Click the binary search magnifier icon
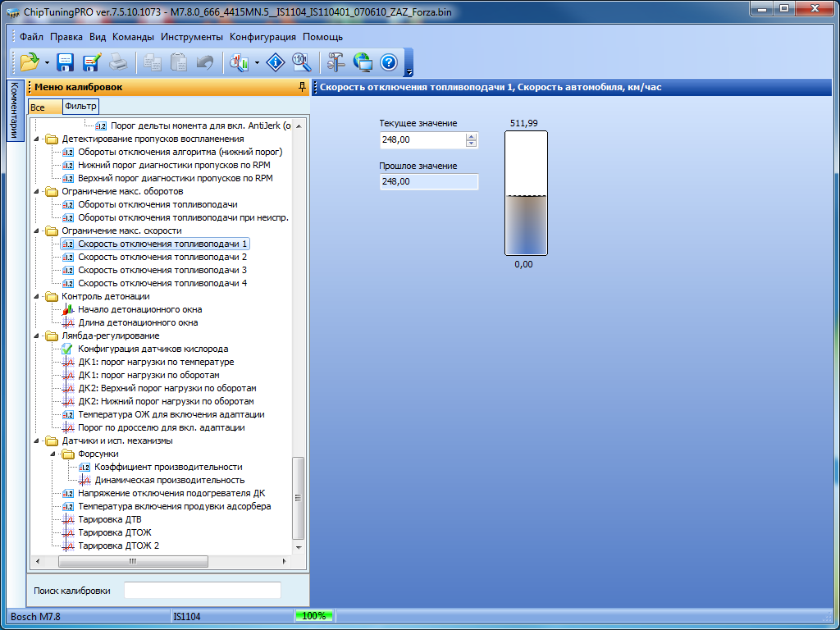The image size is (840, 630). click(x=301, y=62)
